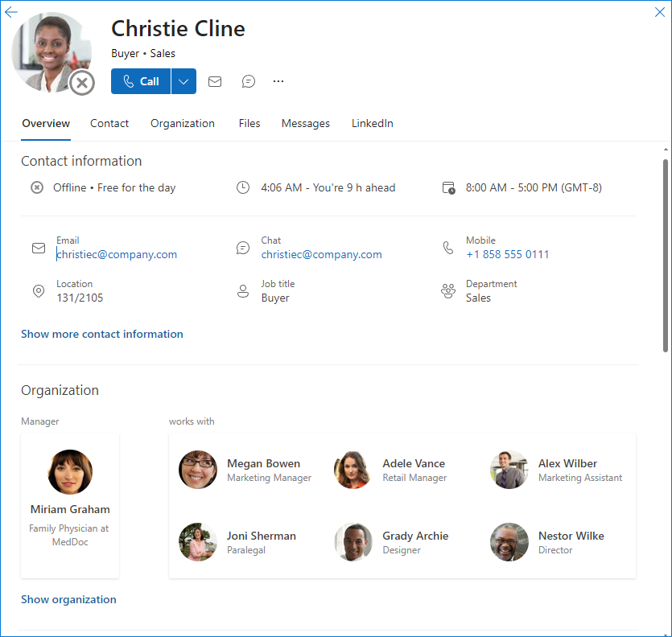Expand the Call options dropdown arrow
Viewport: 672px width, 637px height.
click(x=183, y=81)
